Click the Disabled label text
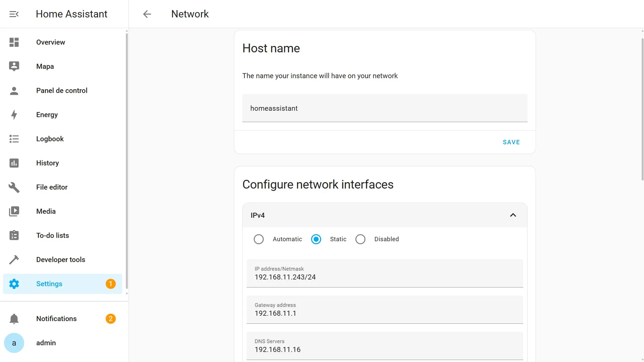 [x=387, y=239]
